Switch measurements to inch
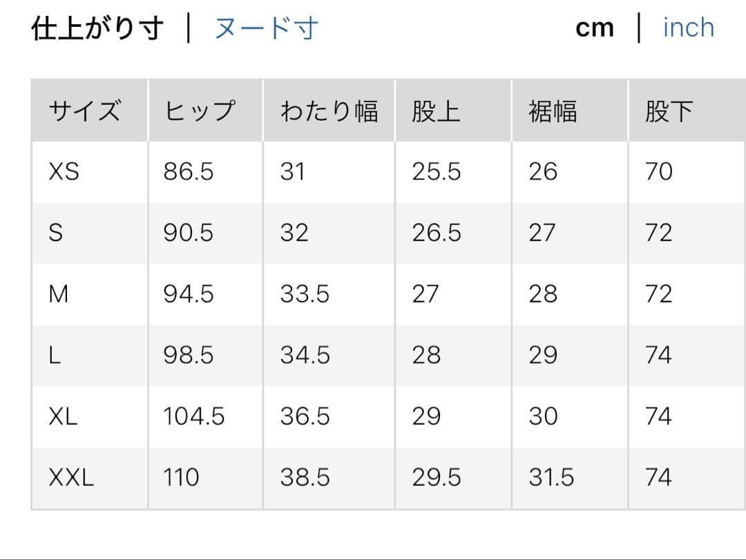 tap(688, 28)
